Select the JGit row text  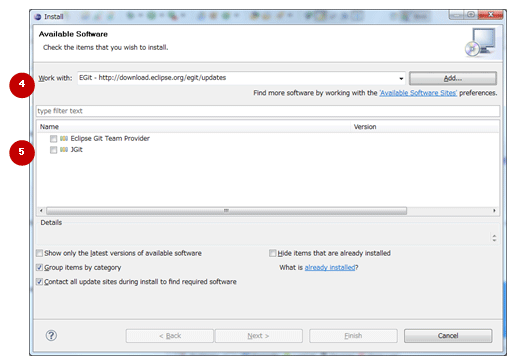[x=76, y=150]
